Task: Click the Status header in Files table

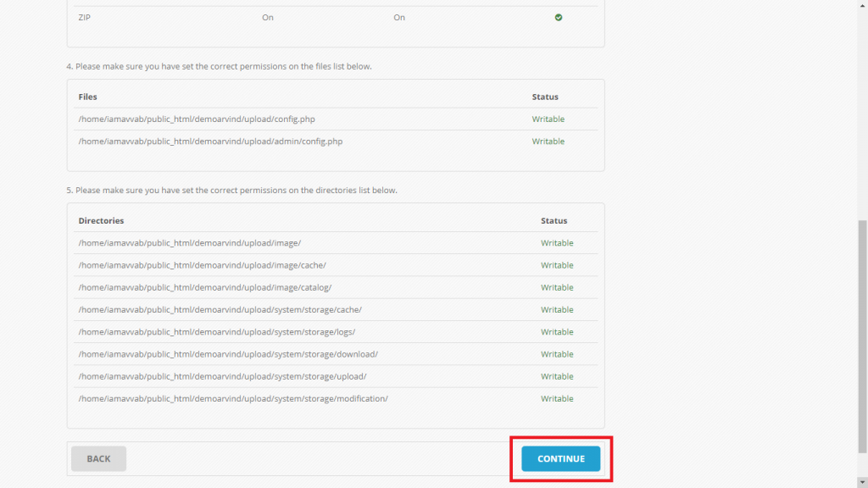Action: click(x=545, y=97)
